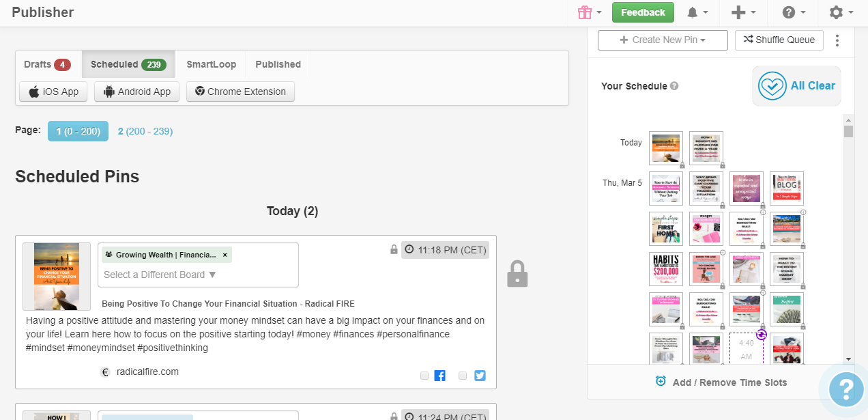868x420 pixels.
Task: Tick the Twitter share checkbox
Action: point(463,376)
